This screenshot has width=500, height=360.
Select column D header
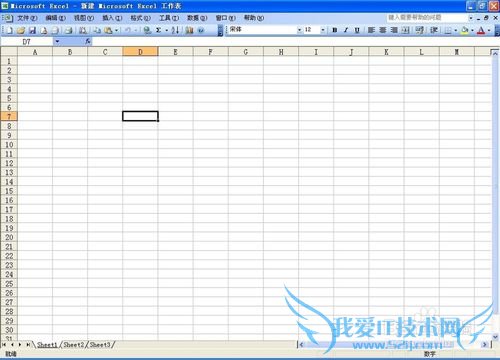140,52
